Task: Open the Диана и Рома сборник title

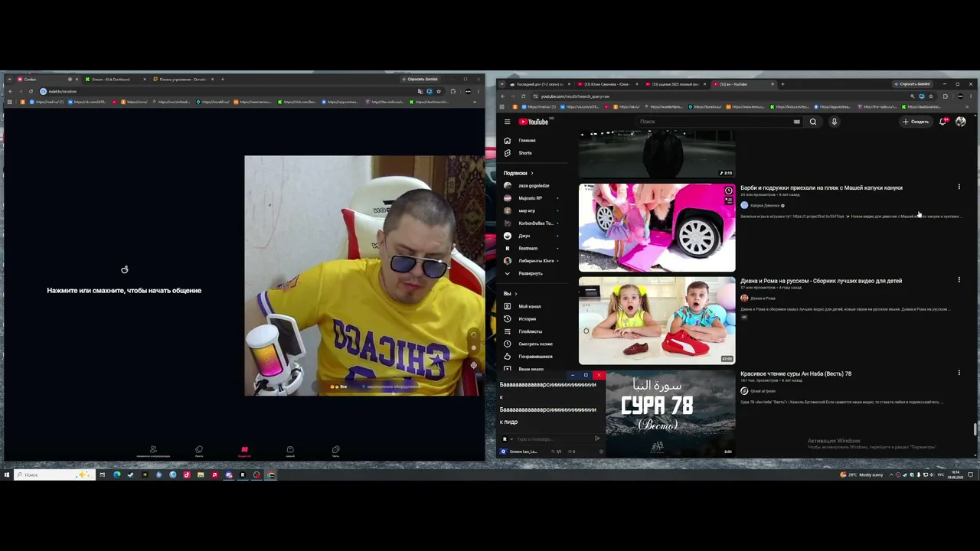Action: (821, 281)
